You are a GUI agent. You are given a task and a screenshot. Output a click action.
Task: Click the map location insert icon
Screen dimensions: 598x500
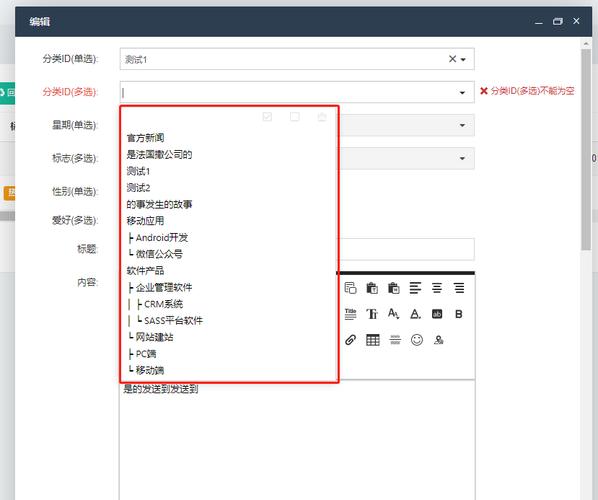[439, 339]
